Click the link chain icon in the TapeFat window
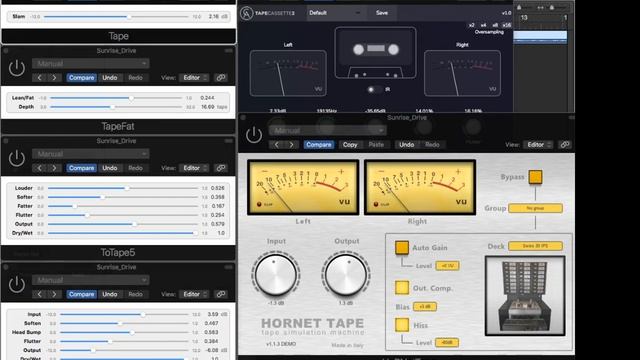Screen dimensions: 640x360 pyautogui.click(x=221, y=168)
